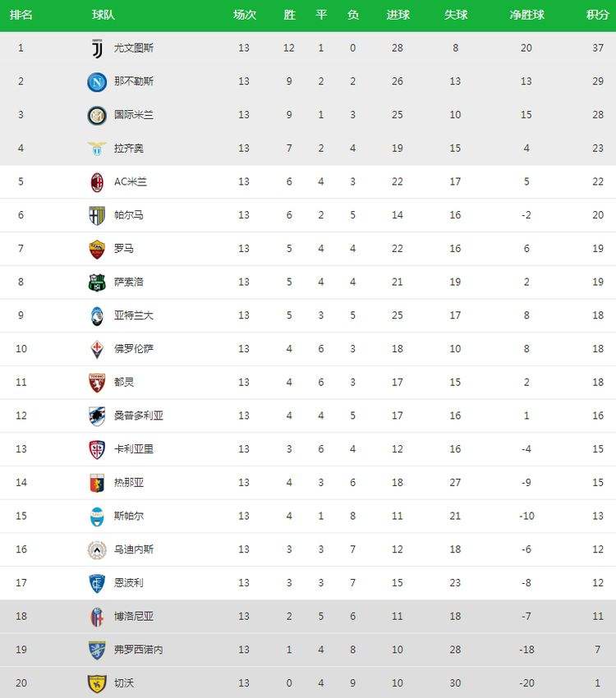The image size is (616, 698).
Task: Click the Juventus club crest icon
Action: (x=97, y=48)
